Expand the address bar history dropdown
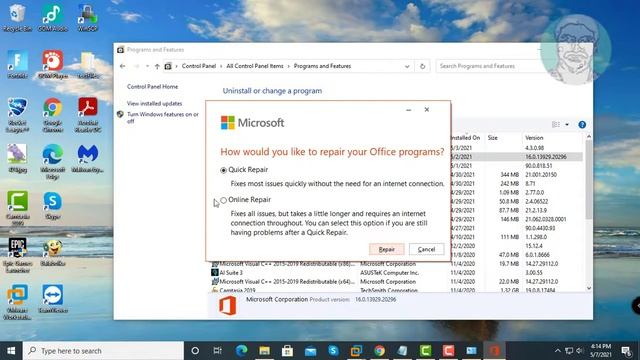 click(407, 66)
